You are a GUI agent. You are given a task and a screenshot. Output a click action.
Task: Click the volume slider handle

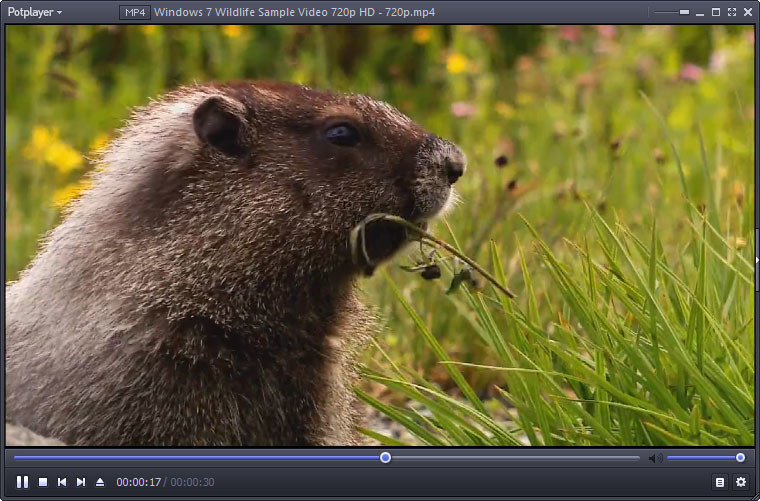click(x=740, y=458)
